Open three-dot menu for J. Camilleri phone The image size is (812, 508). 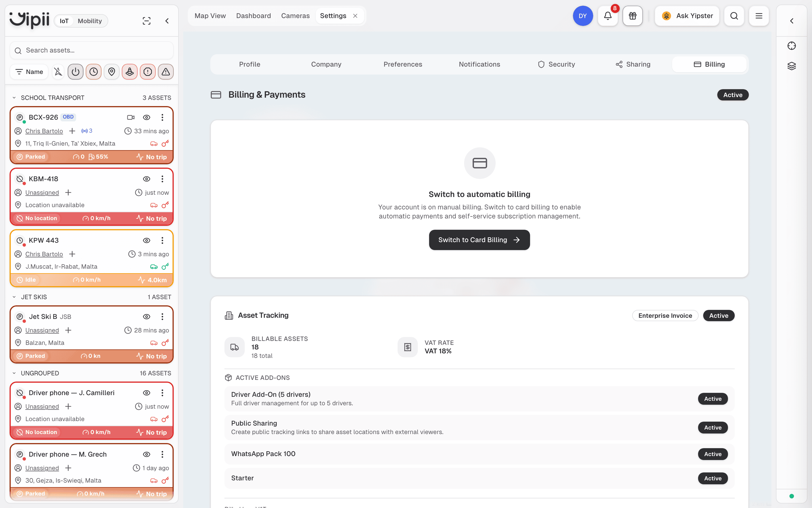(x=162, y=393)
